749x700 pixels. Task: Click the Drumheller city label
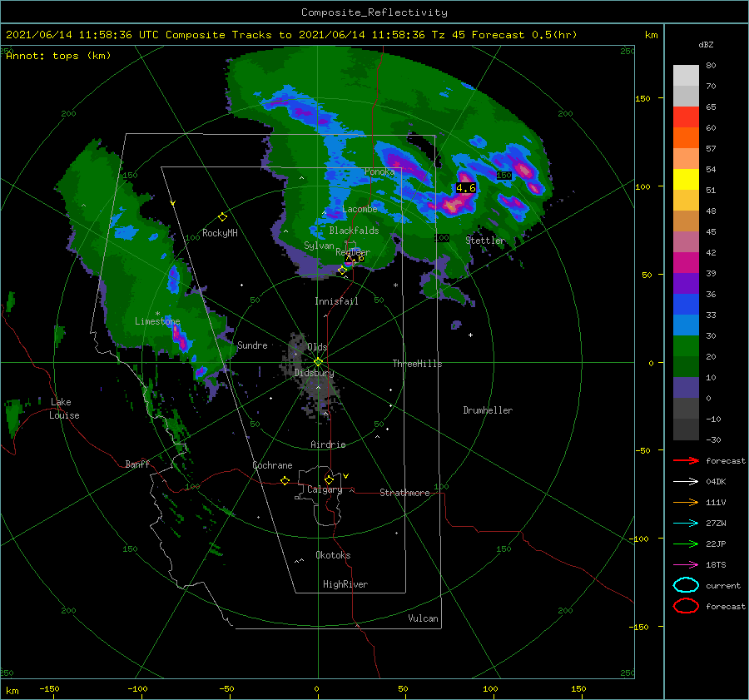click(x=488, y=410)
